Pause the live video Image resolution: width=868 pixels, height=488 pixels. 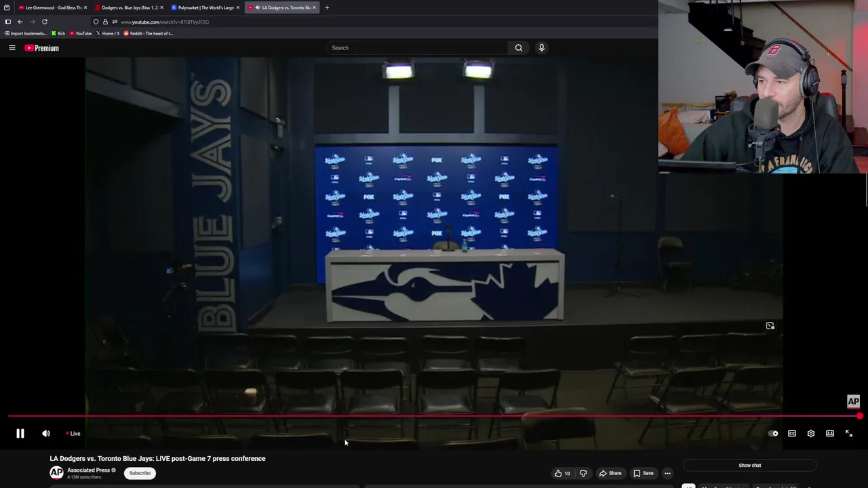pyautogui.click(x=20, y=434)
